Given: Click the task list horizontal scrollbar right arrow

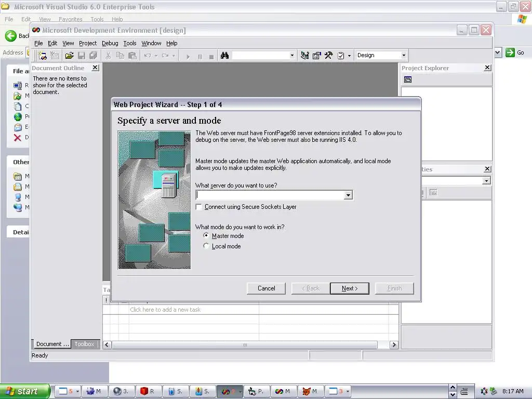Looking at the screenshot, I should click(394, 345).
